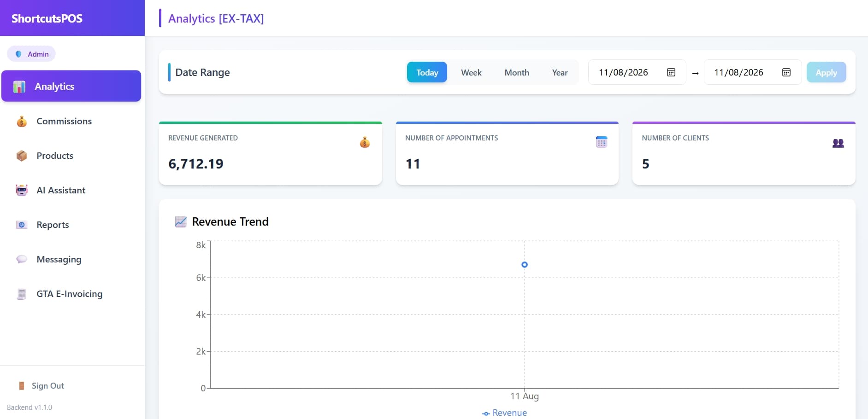The image size is (868, 419).
Task: Click the Number of Appointments card
Action: [x=507, y=154]
